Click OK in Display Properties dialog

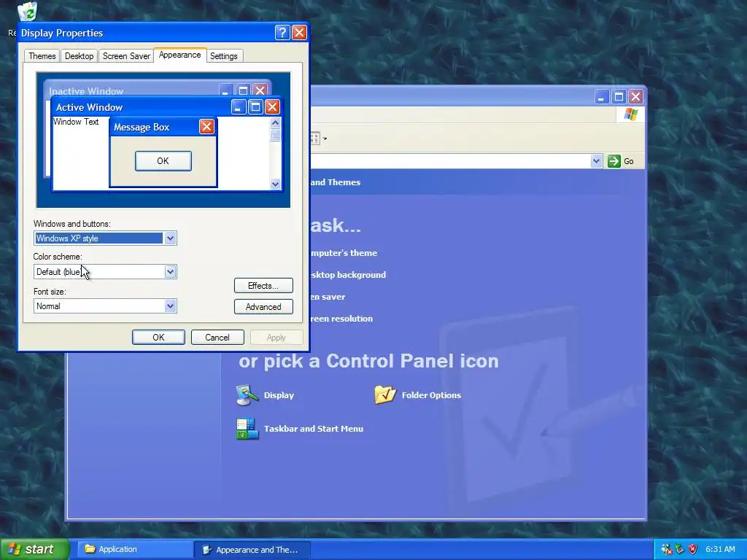coord(158,337)
